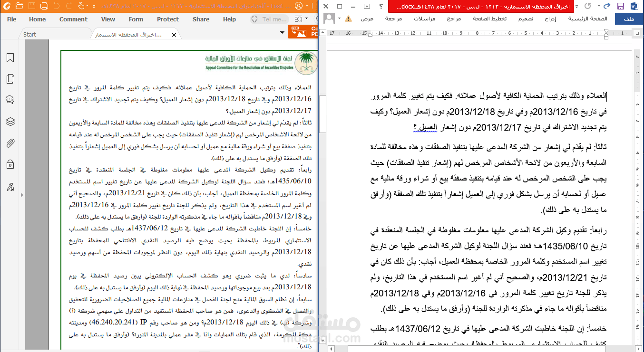Open the Digital Signatures panel icon
This screenshot has width=644, height=352.
click(10, 187)
